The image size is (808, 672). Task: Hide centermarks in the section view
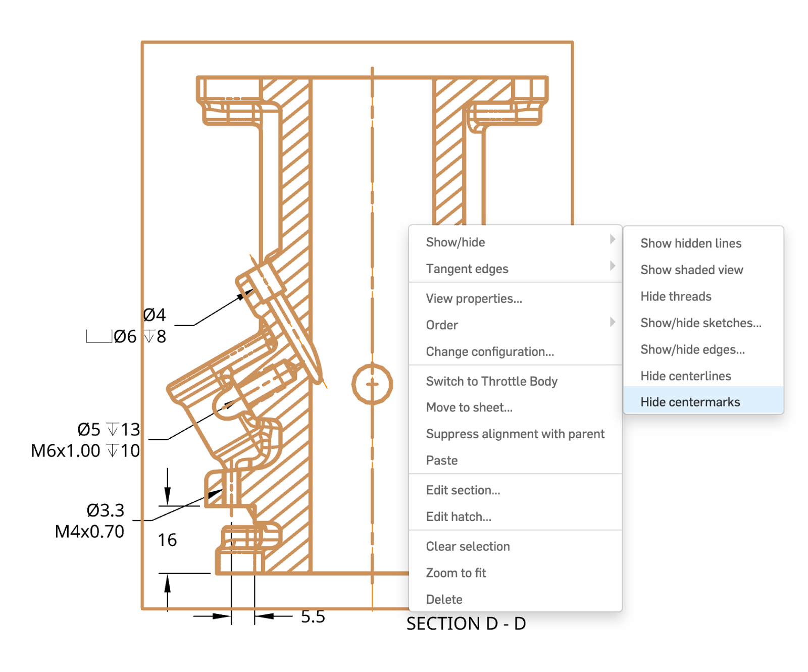click(x=690, y=402)
